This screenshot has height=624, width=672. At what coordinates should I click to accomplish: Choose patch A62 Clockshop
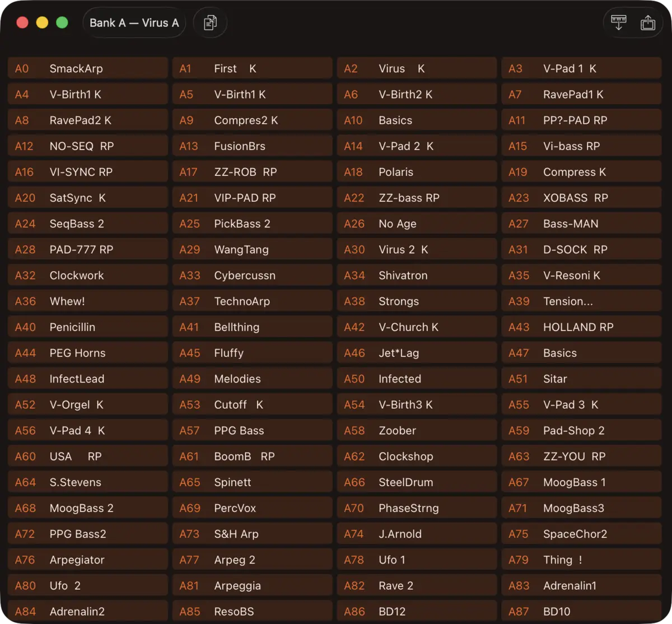[417, 457]
